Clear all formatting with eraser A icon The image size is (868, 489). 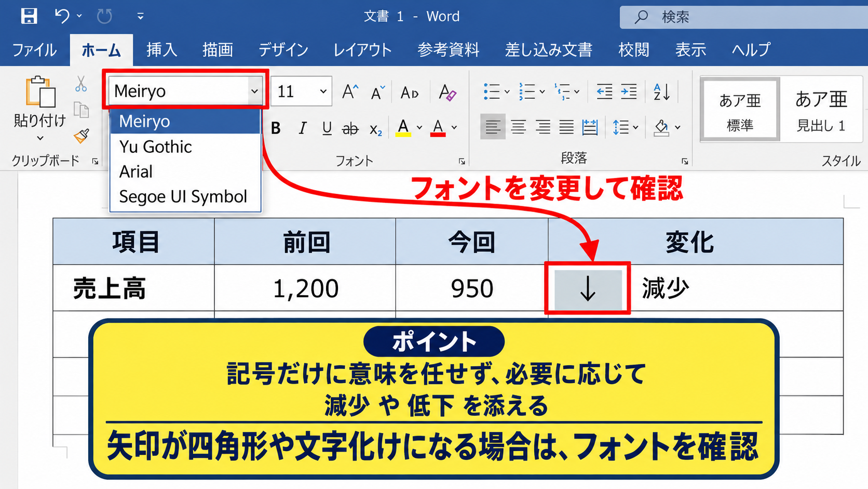[x=447, y=92]
